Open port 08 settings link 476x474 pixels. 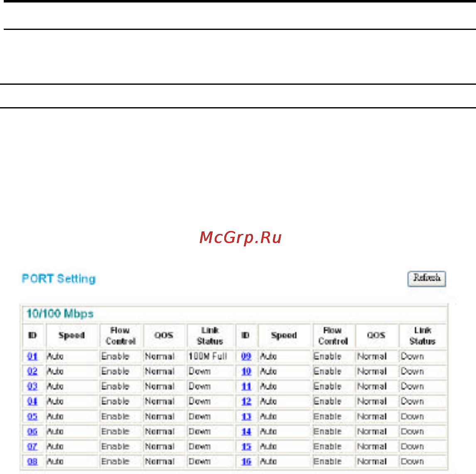coord(32,461)
